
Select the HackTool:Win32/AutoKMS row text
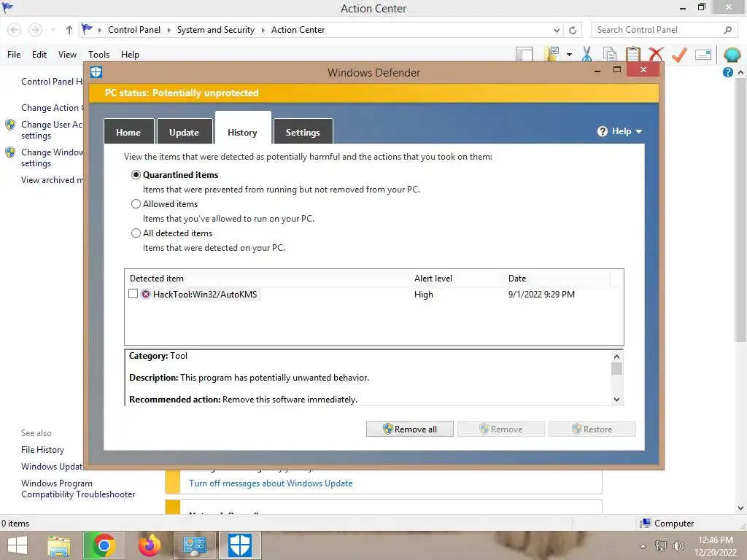click(x=205, y=295)
